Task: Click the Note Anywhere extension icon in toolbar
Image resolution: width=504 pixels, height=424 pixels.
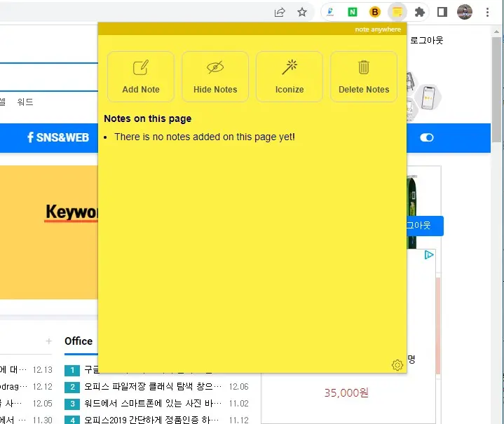Action: pos(397,12)
